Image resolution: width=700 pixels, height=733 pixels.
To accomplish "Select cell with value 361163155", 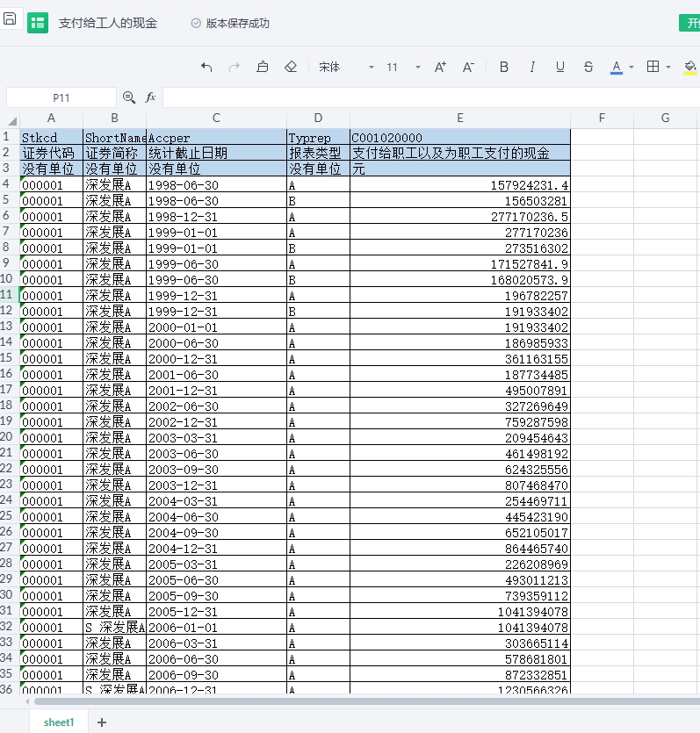I will [x=459, y=358].
